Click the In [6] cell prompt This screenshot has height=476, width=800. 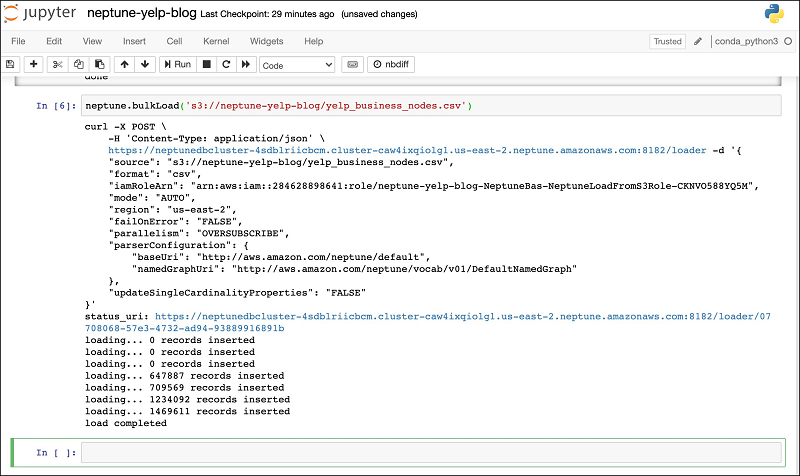pos(56,106)
